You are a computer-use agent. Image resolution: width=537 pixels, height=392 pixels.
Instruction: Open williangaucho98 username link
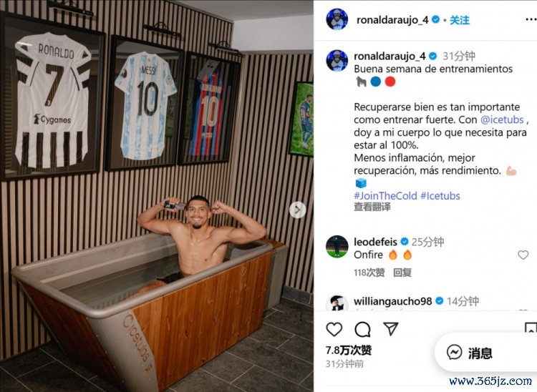pyautogui.click(x=393, y=301)
